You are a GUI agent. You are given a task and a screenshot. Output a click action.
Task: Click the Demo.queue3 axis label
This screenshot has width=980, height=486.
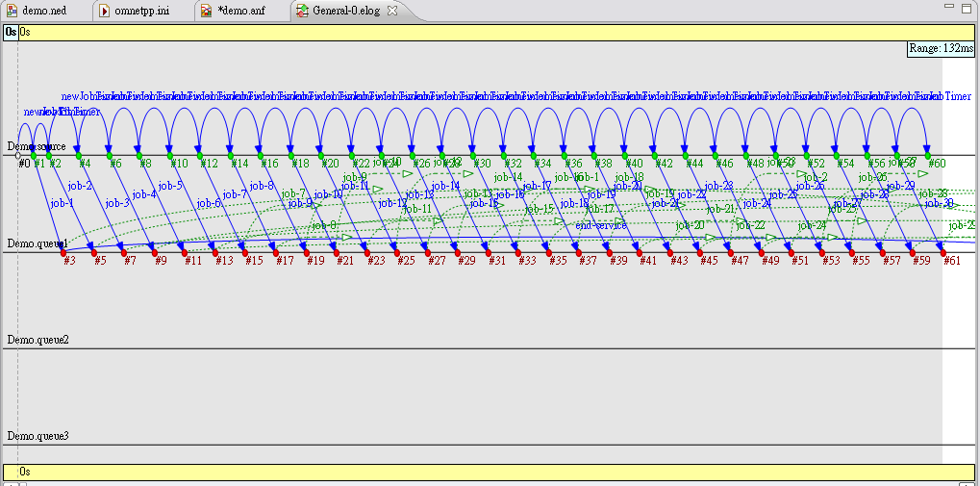(x=38, y=435)
